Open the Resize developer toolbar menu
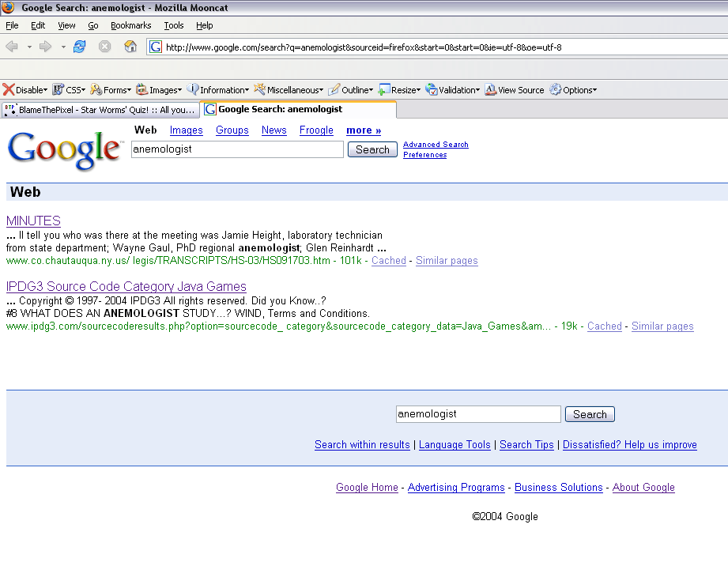 click(x=399, y=89)
